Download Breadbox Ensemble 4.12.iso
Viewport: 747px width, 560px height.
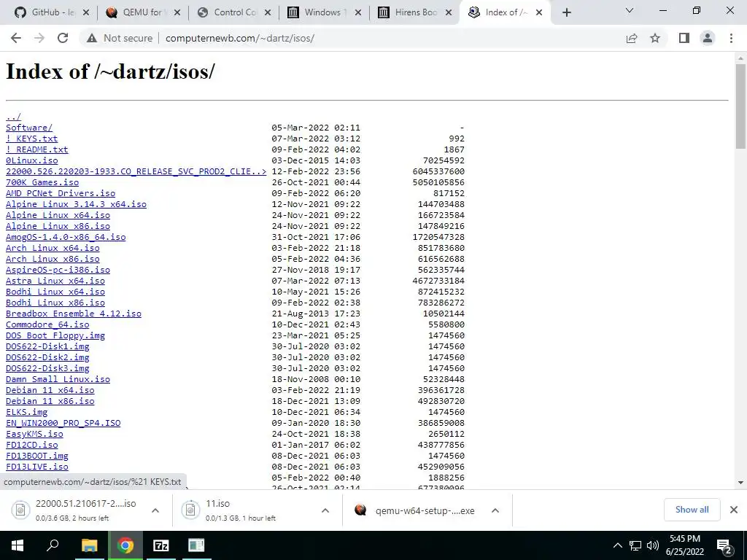tap(74, 314)
